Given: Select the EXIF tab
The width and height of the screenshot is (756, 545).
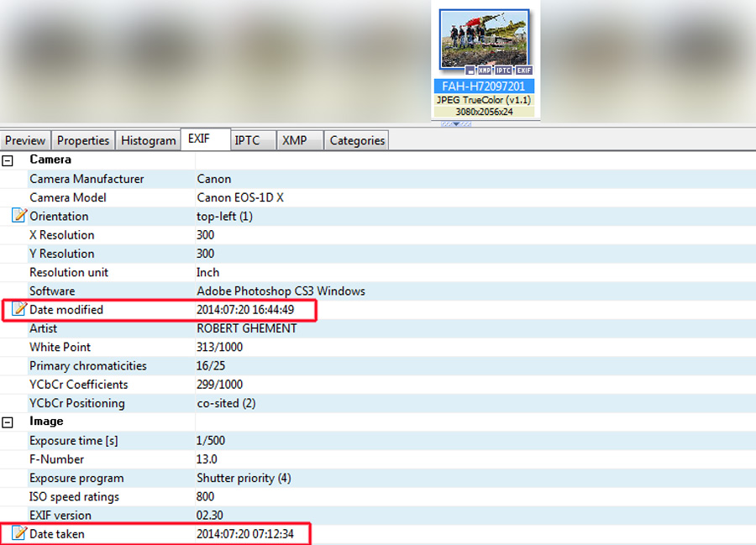Looking at the screenshot, I should coord(206,139).
